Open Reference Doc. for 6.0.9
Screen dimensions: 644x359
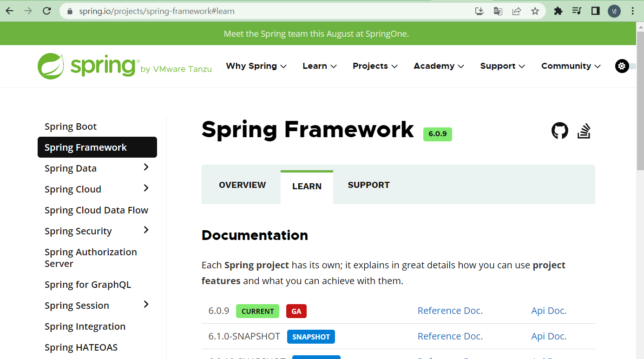[x=450, y=311]
